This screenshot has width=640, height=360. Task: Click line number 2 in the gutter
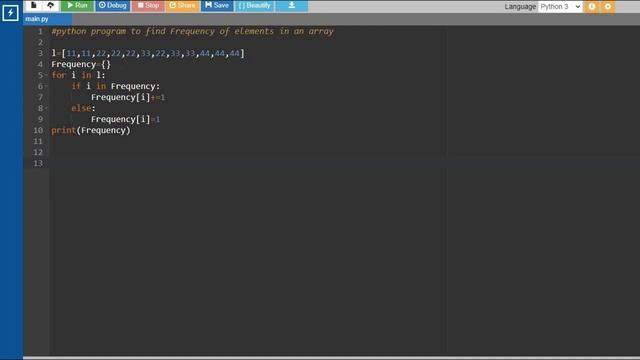click(40, 42)
